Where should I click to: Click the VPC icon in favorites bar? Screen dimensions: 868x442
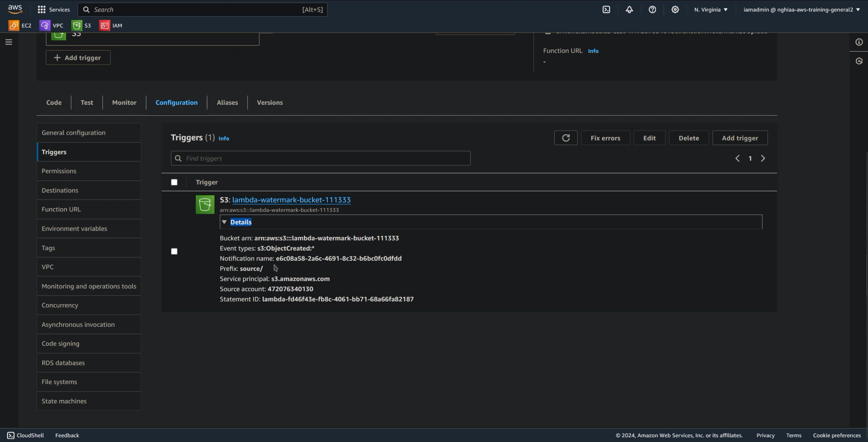(x=45, y=25)
